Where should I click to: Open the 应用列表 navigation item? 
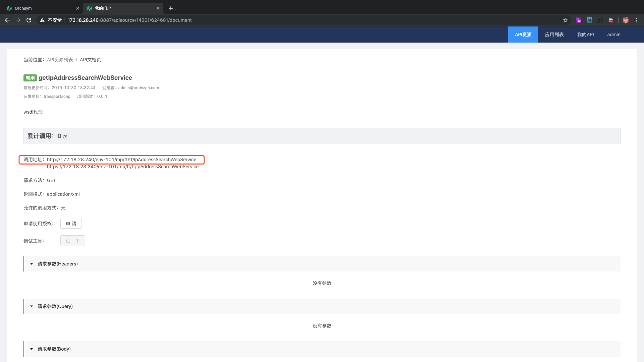[x=554, y=35]
